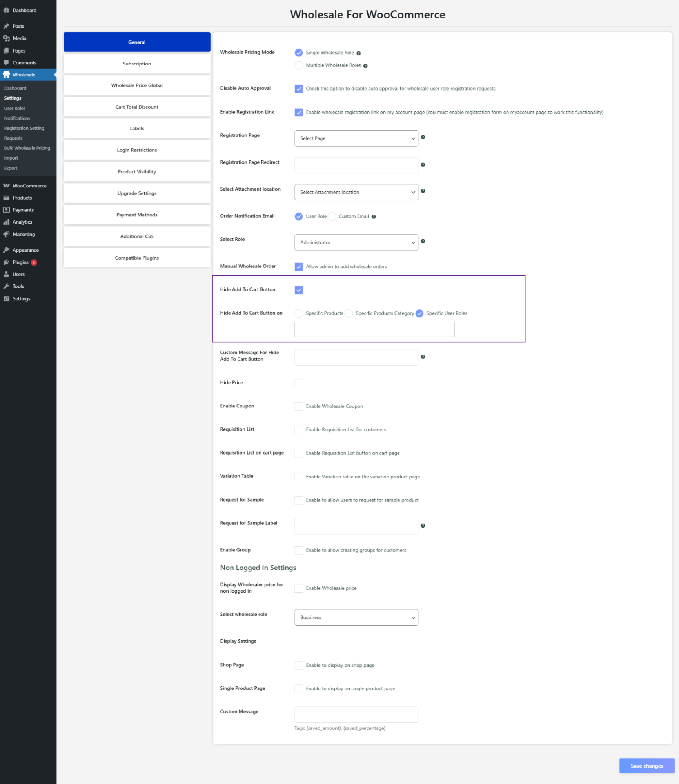Viewport: 679px width, 784px height.
Task: Click help icon beside Registration Page Redirect field
Action: (x=423, y=165)
